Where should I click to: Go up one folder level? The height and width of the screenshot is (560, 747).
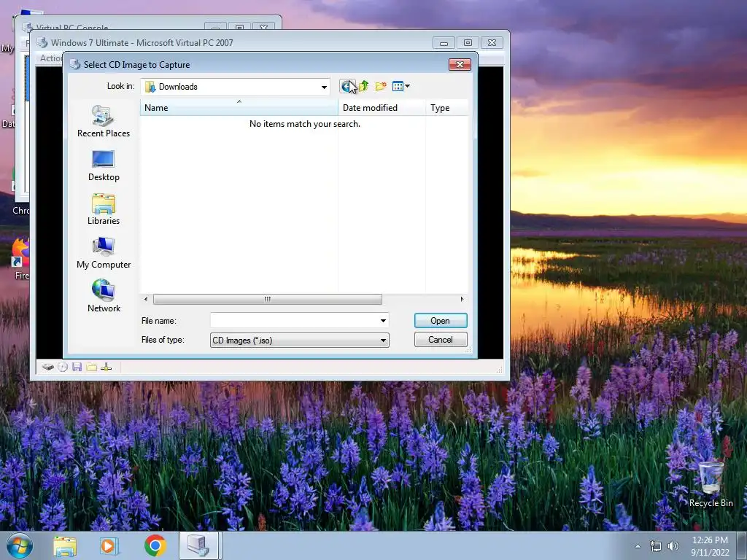[364, 86]
